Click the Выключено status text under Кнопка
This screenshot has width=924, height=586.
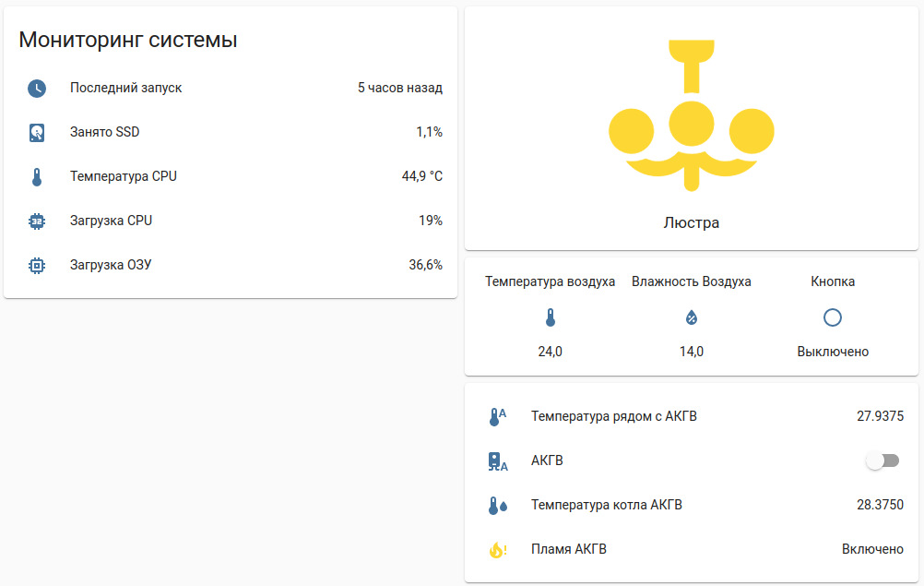tap(832, 351)
